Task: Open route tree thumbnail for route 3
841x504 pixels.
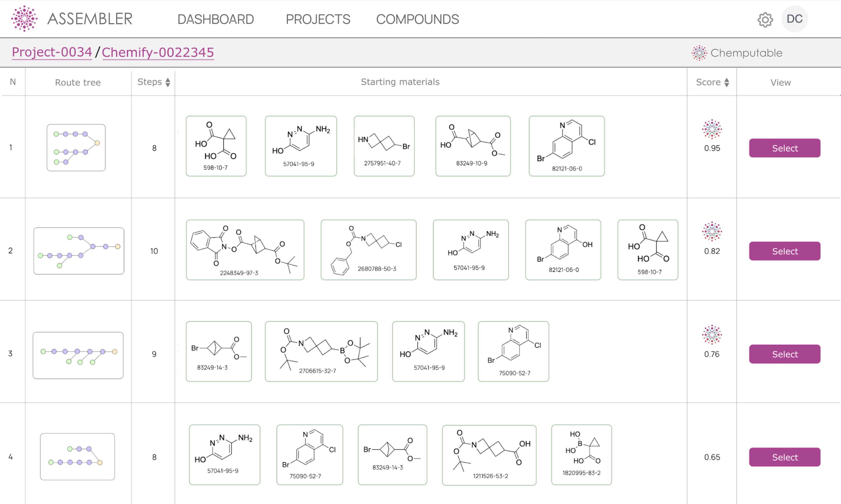Action: [x=78, y=355]
